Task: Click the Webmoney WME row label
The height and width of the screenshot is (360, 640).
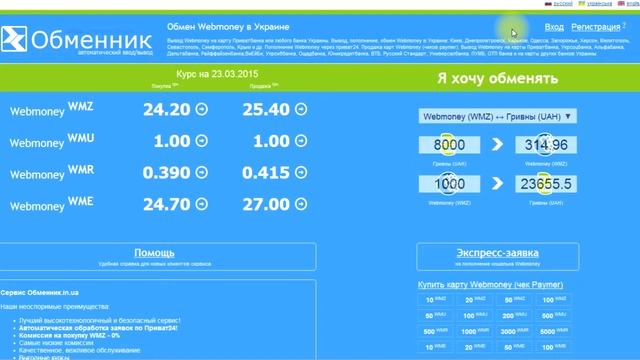Action: pos(51,204)
